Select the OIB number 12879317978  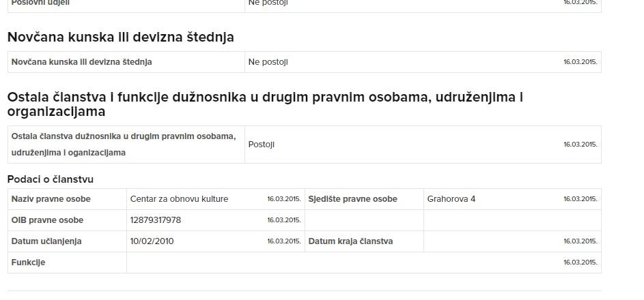pos(156,220)
